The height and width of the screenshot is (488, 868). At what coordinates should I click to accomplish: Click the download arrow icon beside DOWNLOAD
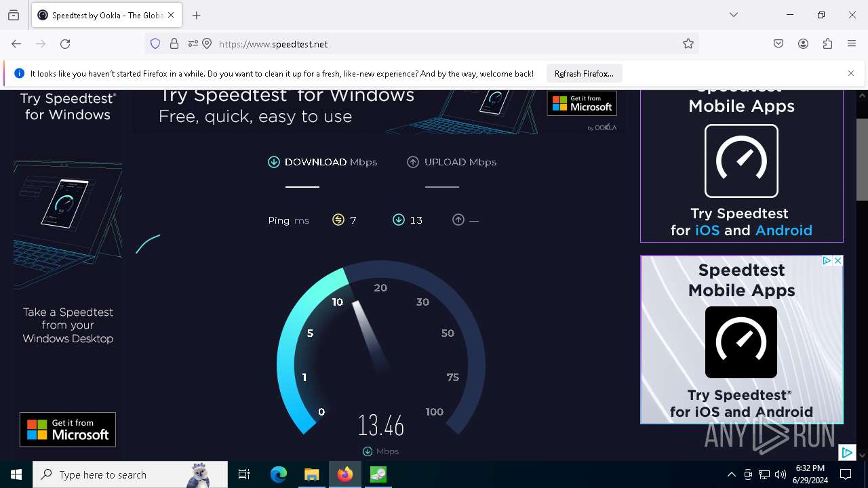pos(274,162)
